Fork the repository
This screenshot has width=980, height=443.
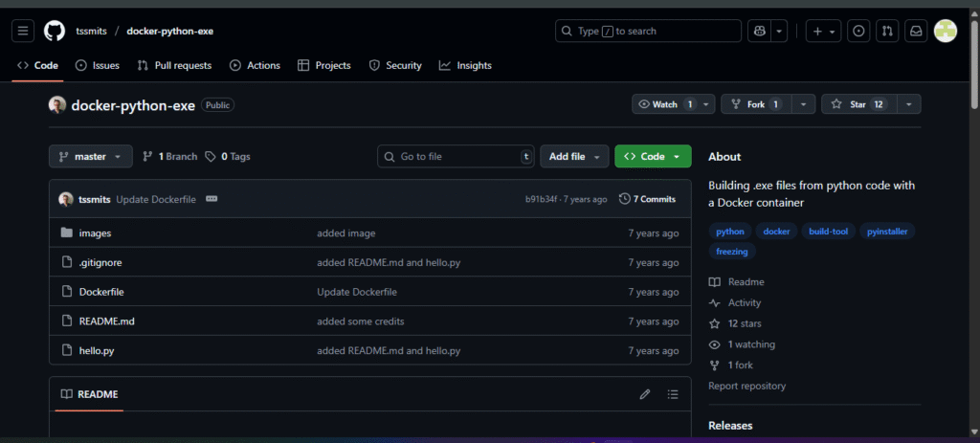click(756, 104)
